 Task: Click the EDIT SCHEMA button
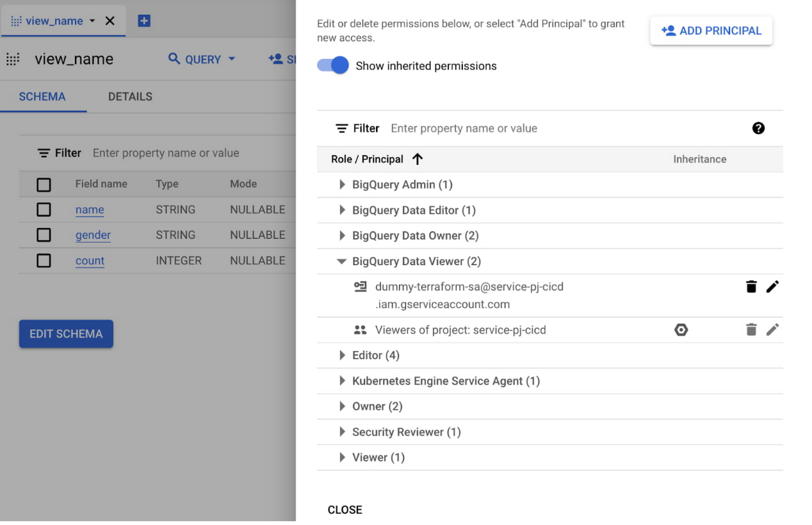[x=66, y=334]
